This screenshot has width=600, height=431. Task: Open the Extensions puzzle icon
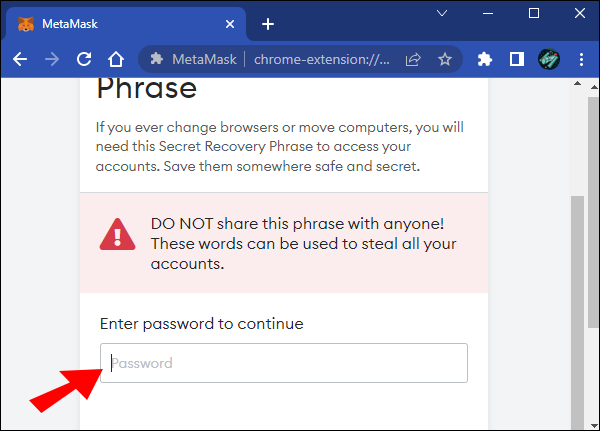point(485,59)
